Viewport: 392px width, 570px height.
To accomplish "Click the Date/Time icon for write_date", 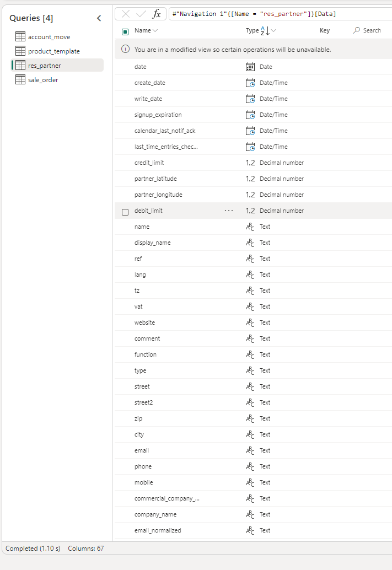I will click(x=250, y=99).
